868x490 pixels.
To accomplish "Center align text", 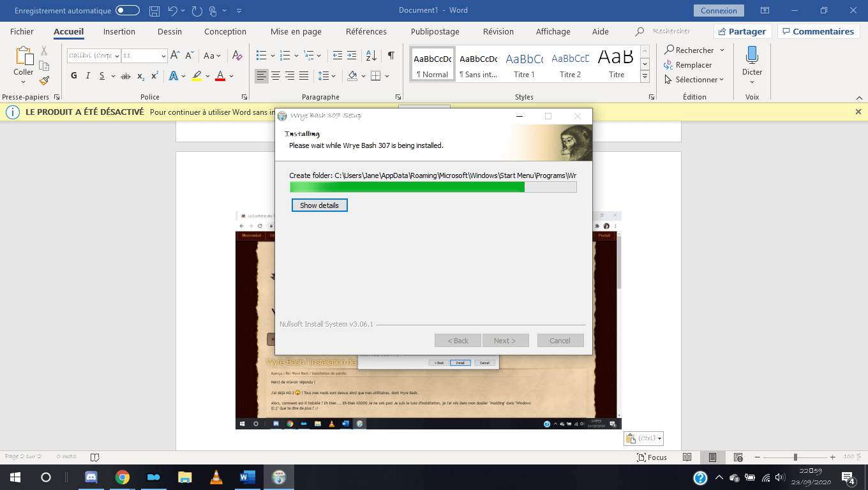I will click(276, 76).
